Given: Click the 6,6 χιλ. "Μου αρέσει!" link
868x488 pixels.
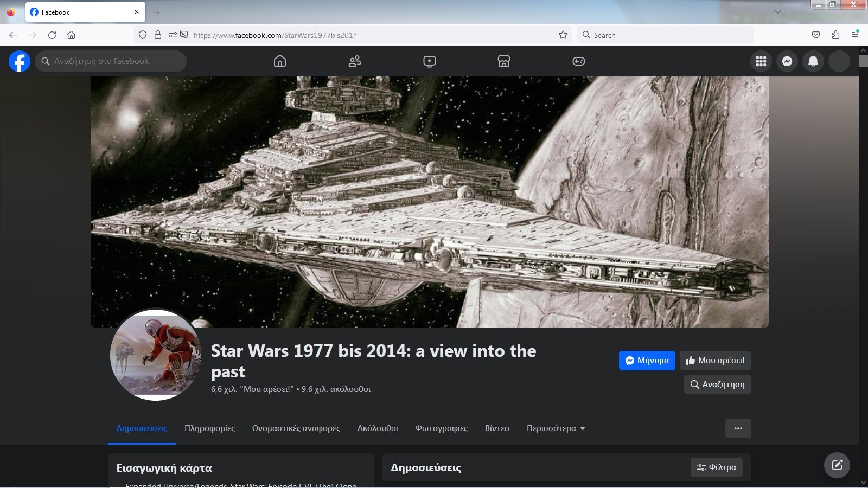Looking at the screenshot, I should click(x=252, y=389).
